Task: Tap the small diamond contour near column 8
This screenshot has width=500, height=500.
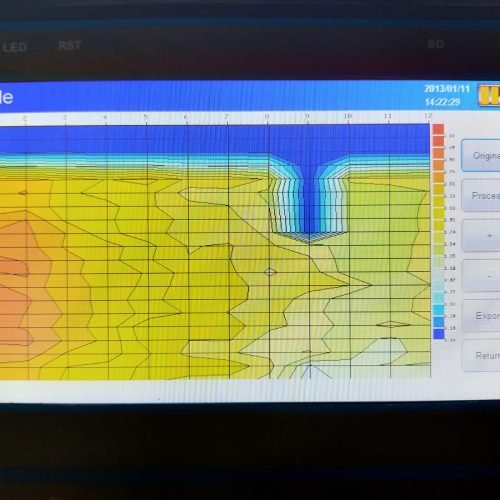Action: click(x=270, y=272)
